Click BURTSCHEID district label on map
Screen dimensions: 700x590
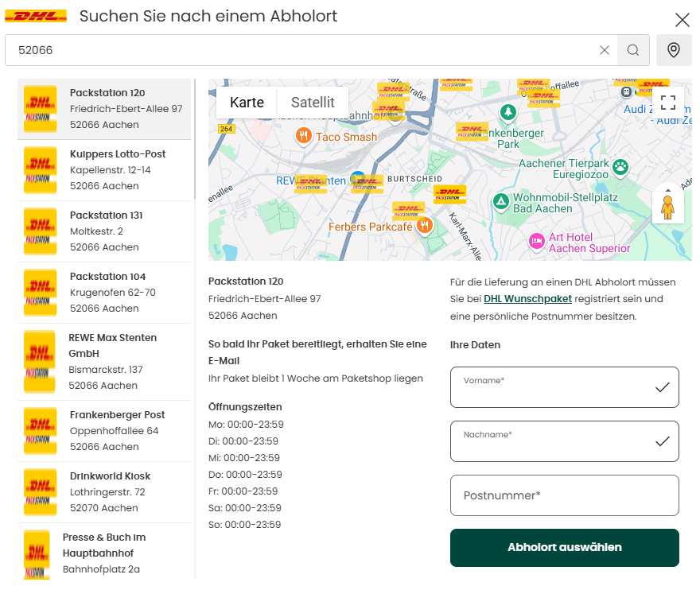[414, 179]
